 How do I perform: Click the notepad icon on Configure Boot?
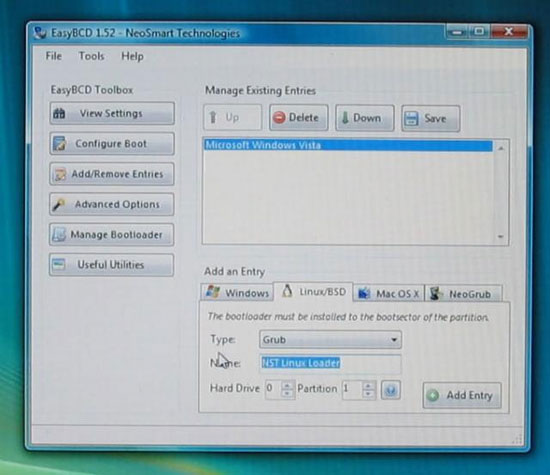tap(59, 144)
